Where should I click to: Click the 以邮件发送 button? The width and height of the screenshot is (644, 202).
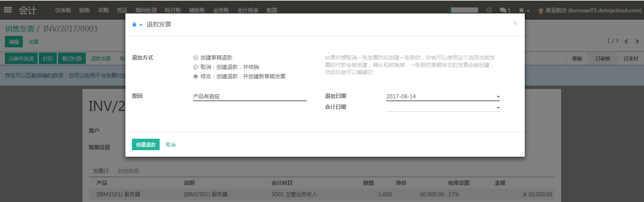[x=21, y=58]
